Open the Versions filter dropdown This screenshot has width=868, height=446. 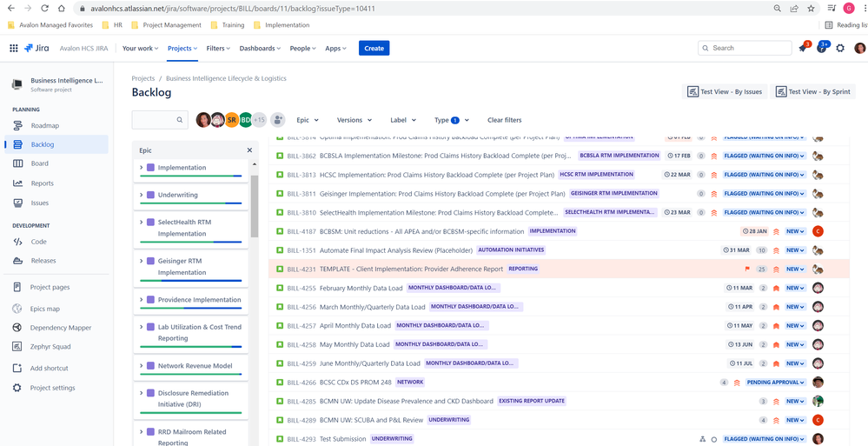(354, 120)
